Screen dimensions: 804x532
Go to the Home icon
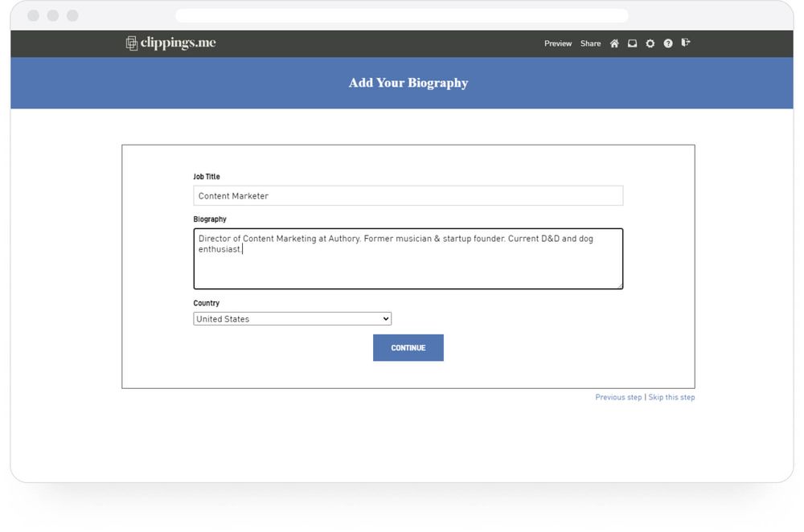tap(613, 43)
